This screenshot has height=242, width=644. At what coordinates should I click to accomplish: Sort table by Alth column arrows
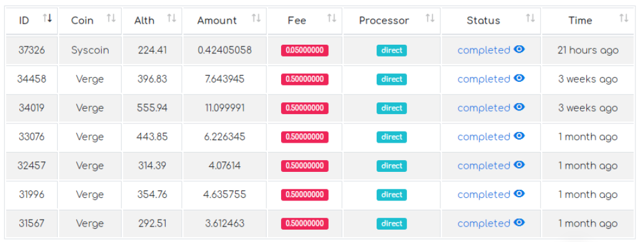click(x=172, y=18)
